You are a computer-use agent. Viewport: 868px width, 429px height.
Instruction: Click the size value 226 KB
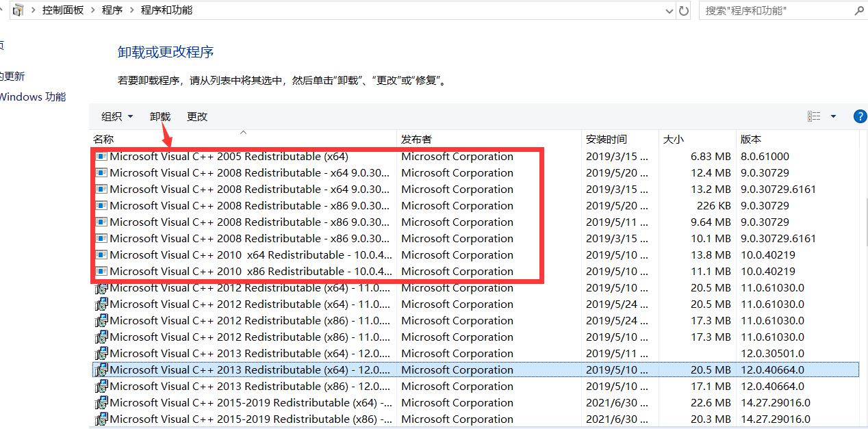tap(713, 206)
